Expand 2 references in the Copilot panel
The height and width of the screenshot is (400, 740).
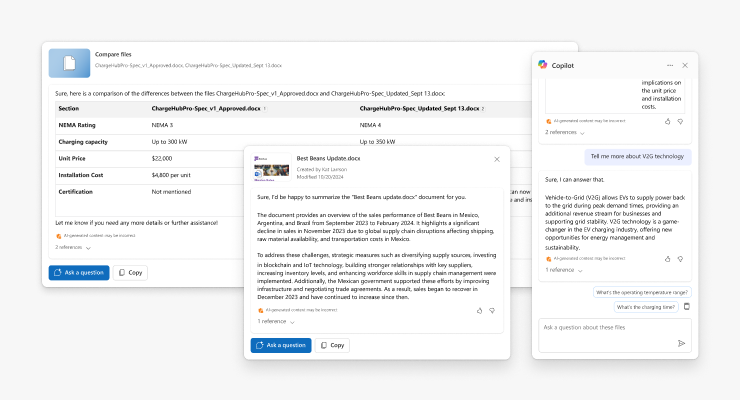pyautogui.click(x=565, y=132)
